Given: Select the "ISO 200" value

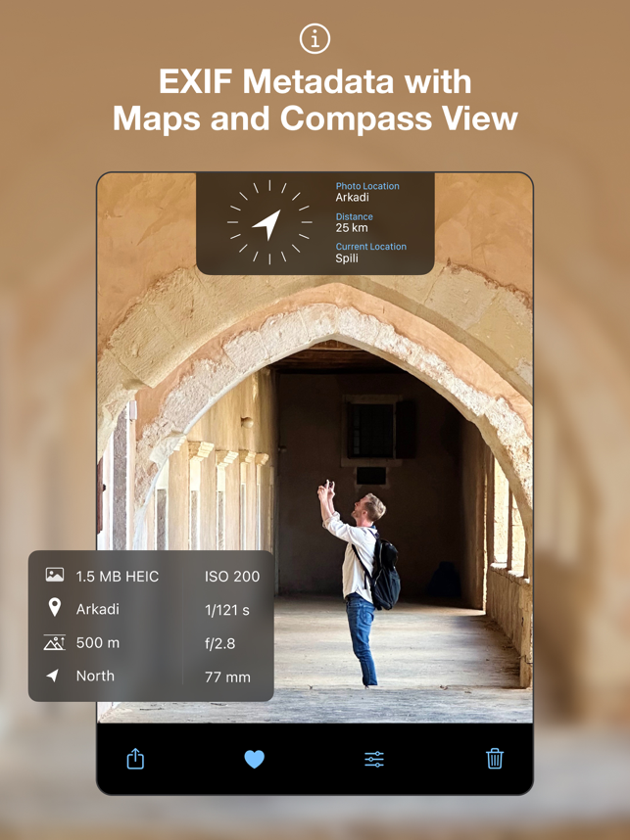Looking at the screenshot, I should point(232,577).
